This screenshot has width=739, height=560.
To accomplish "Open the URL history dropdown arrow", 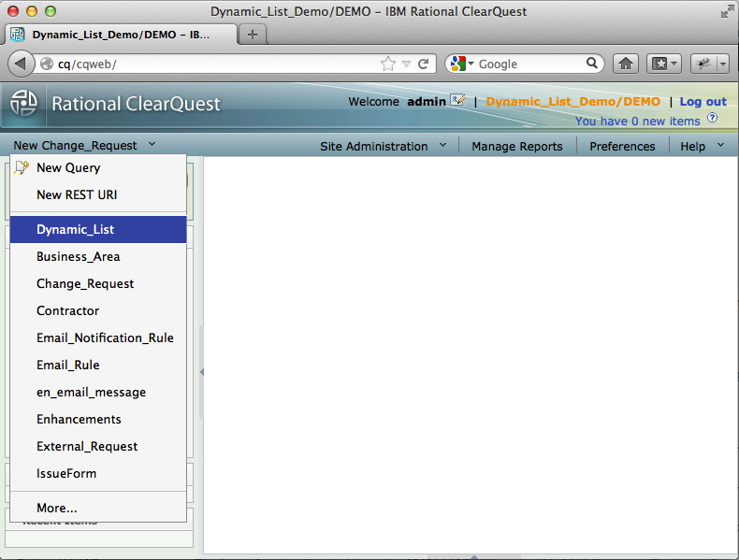I will 406,65.
